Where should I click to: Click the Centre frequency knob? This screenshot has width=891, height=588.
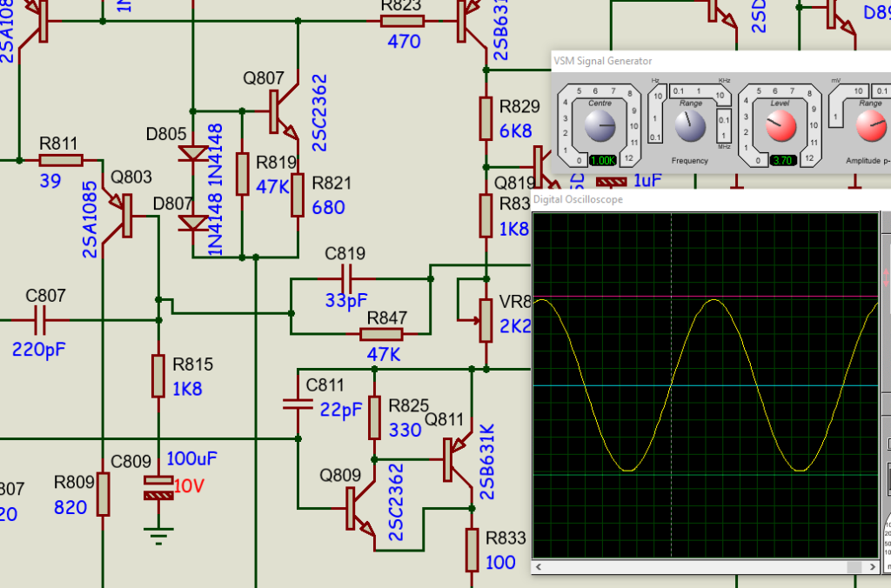[600, 128]
